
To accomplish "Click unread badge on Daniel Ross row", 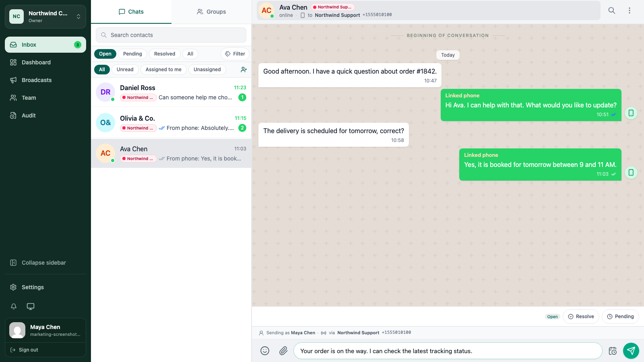I will point(242,97).
